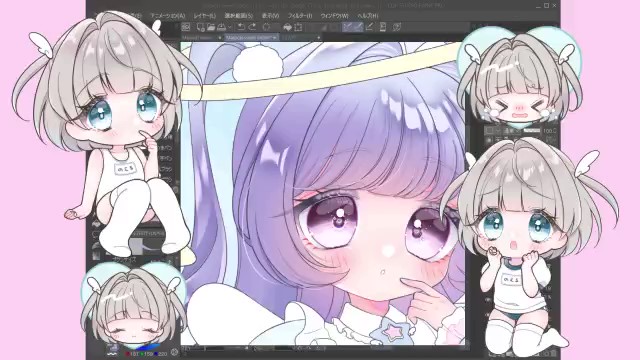This screenshot has height=360, width=640.
Task: Toggle Snap to Special Ruler
Action: coord(358,27)
